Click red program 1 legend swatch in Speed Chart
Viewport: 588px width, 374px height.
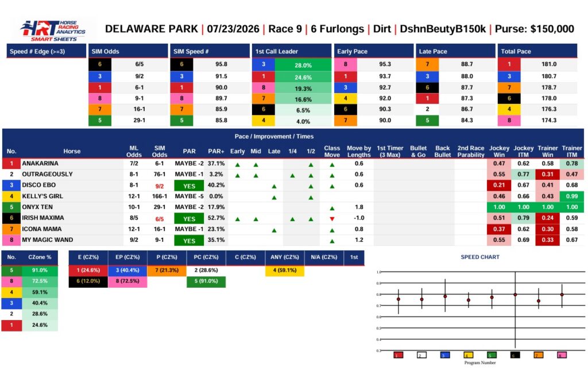[x=399, y=355]
